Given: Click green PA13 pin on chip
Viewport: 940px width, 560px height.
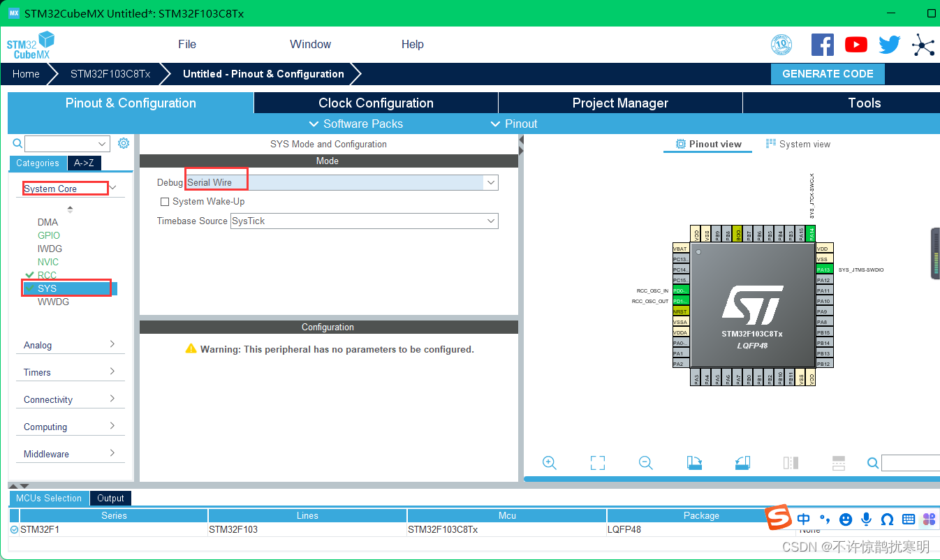Looking at the screenshot, I should coord(824,270).
